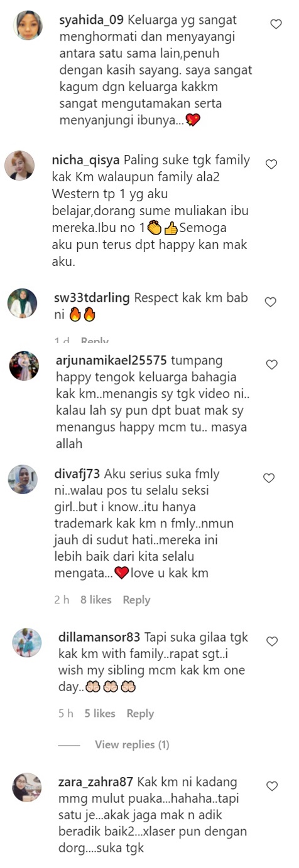The height and width of the screenshot is (868, 299).
Task: Open dillamansor83's profile picture
Action: click(x=27, y=642)
